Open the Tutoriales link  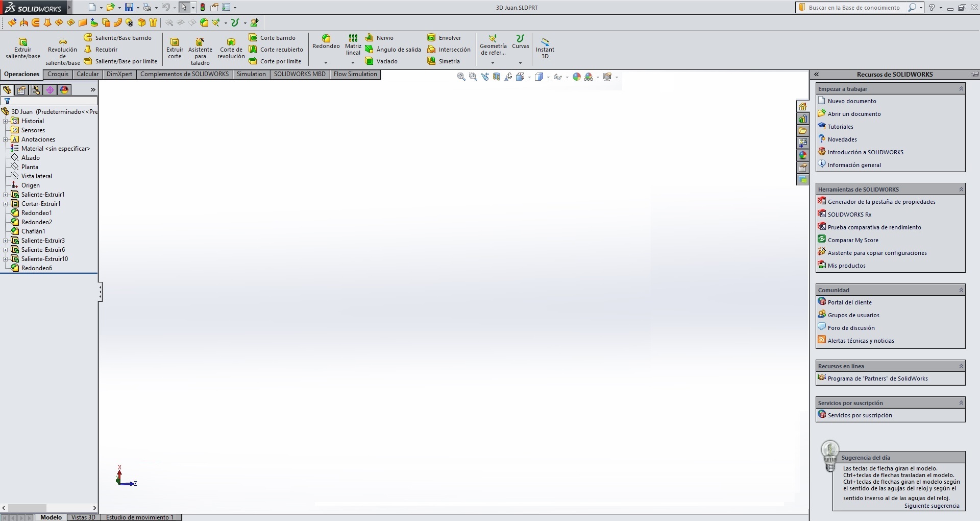840,127
